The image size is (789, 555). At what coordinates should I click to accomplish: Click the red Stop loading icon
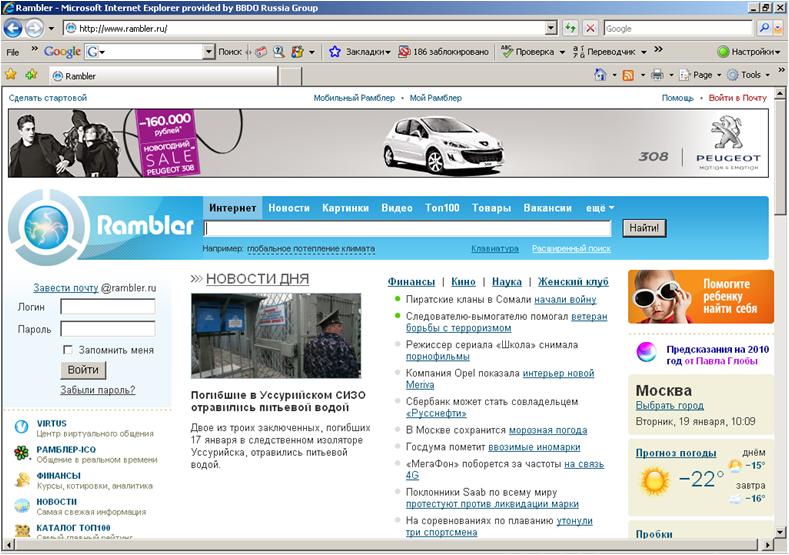pyautogui.click(x=590, y=28)
